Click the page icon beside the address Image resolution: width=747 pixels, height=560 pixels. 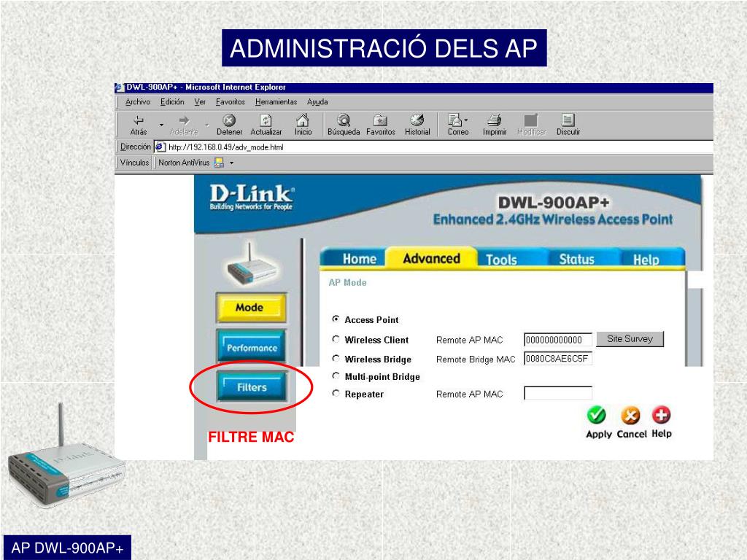click(x=160, y=147)
